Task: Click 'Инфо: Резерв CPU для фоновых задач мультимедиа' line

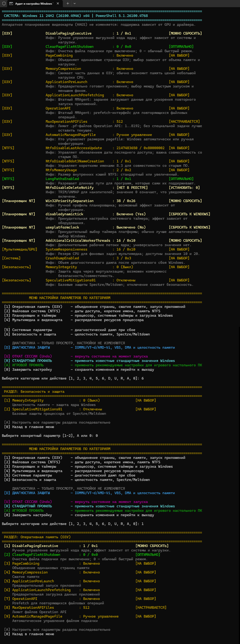Action: click(x=123, y=254)
